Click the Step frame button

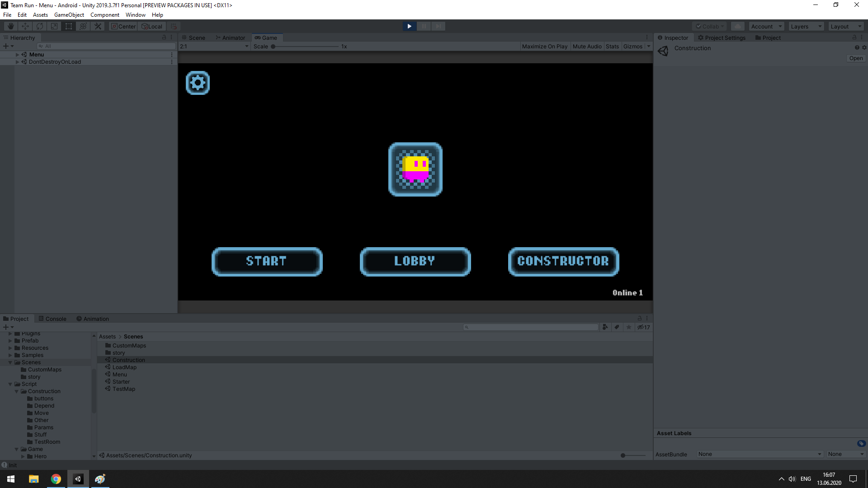438,26
